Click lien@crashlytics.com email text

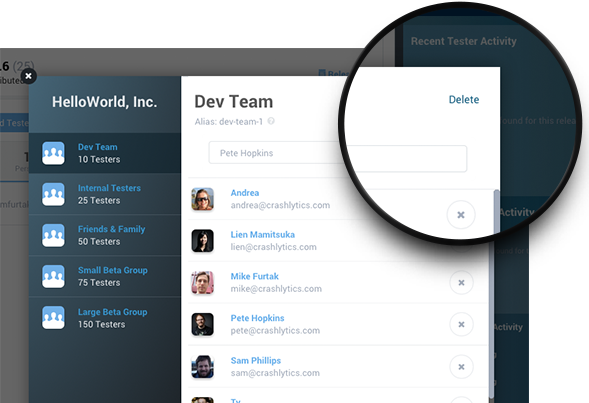point(273,247)
